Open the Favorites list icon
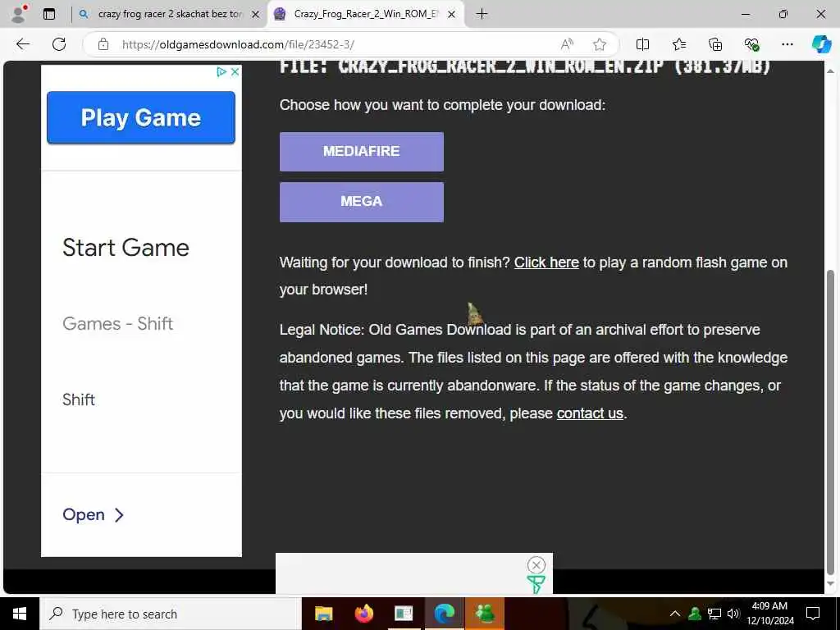Screen dimensions: 840x630 click(x=678, y=44)
